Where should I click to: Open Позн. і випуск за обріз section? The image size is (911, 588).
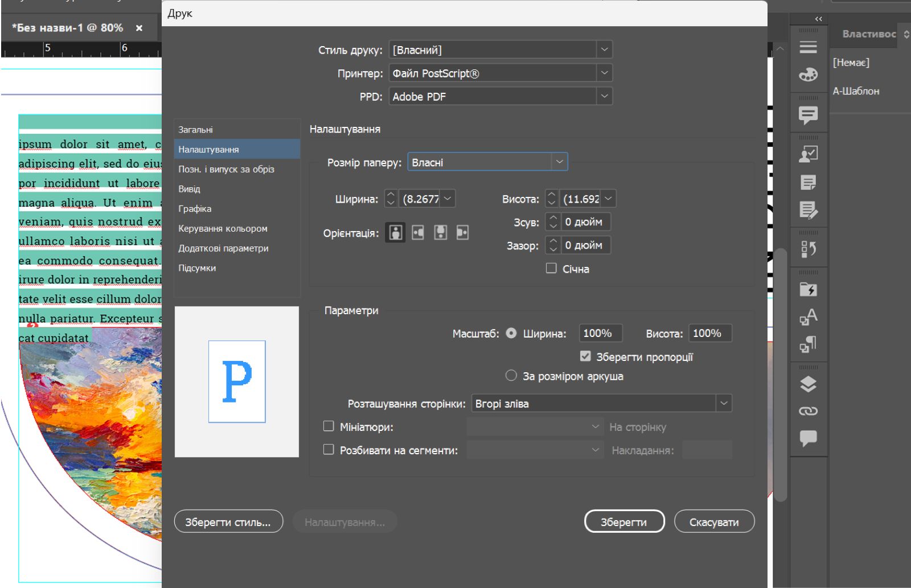[237, 169]
